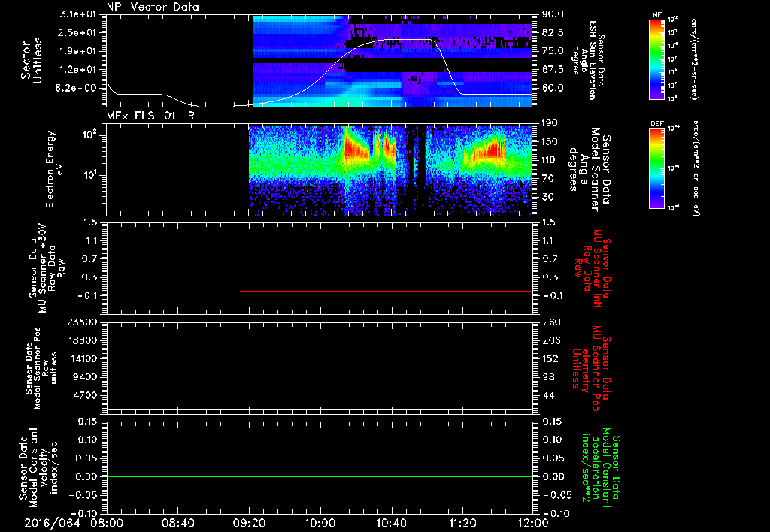Viewport: 770px width, 532px height.
Task: Click the 4700 scanner position tick
Action: point(84,395)
